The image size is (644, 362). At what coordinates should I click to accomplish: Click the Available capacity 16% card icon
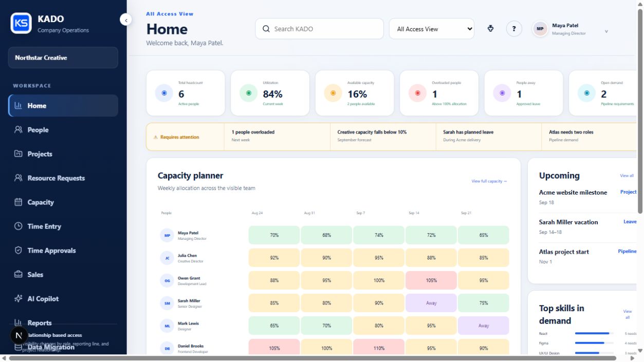click(333, 93)
